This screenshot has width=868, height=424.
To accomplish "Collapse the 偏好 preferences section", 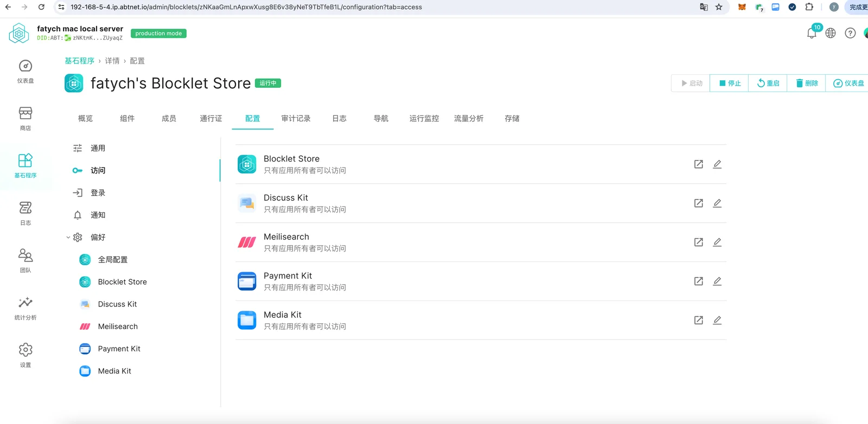I will click(x=68, y=237).
